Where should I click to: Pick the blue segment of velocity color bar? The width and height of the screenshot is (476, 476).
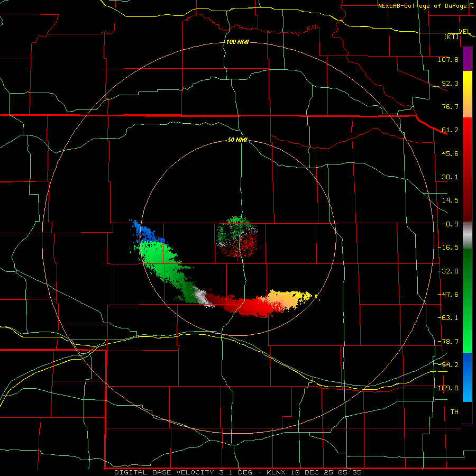click(x=467, y=377)
